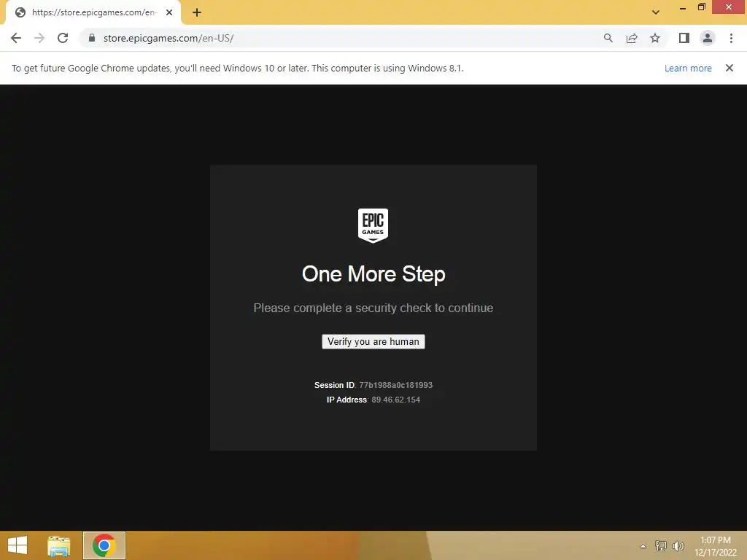Open the Chrome three-dot menu
Viewport: 747px width, 560px height.
click(x=731, y=38)
